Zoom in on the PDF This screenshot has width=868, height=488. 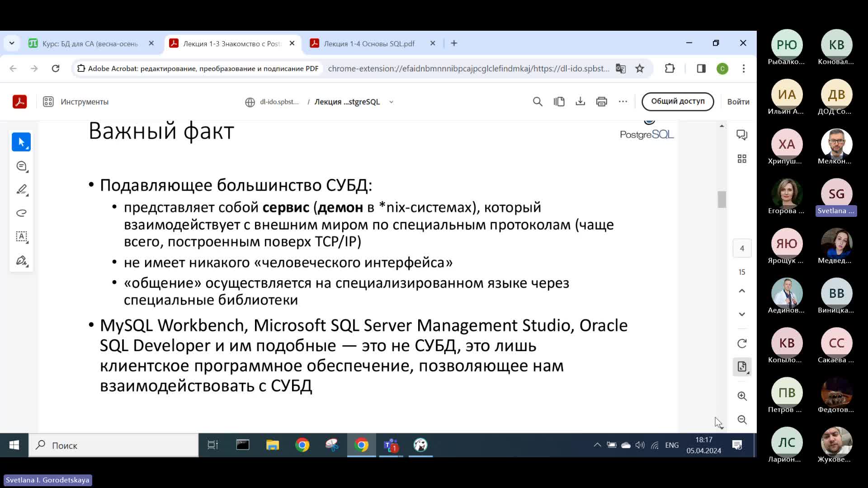[742, 396]
